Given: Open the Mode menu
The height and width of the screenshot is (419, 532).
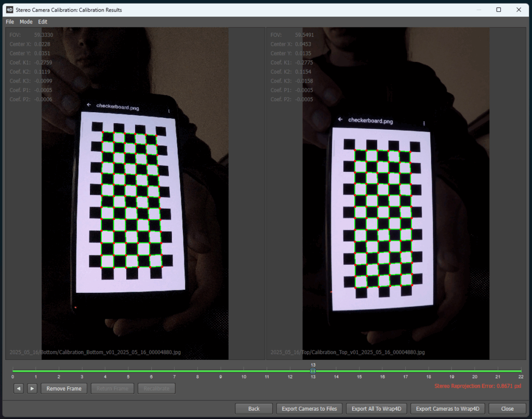Looking at the screenshot, I should [26, 22].
